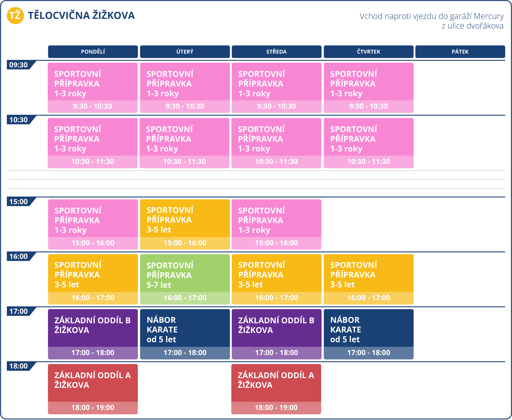Viewport: 512px width, 420px height.
Task: Open Tuesday 15:00 yellow Sportovní přípravka 3-5 let
Action: pos(185,220)
